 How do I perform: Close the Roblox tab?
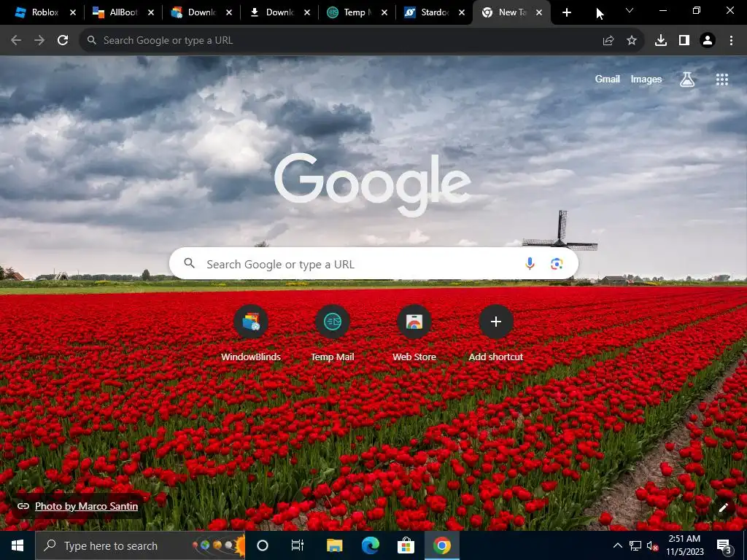click(x=73, y=12)
